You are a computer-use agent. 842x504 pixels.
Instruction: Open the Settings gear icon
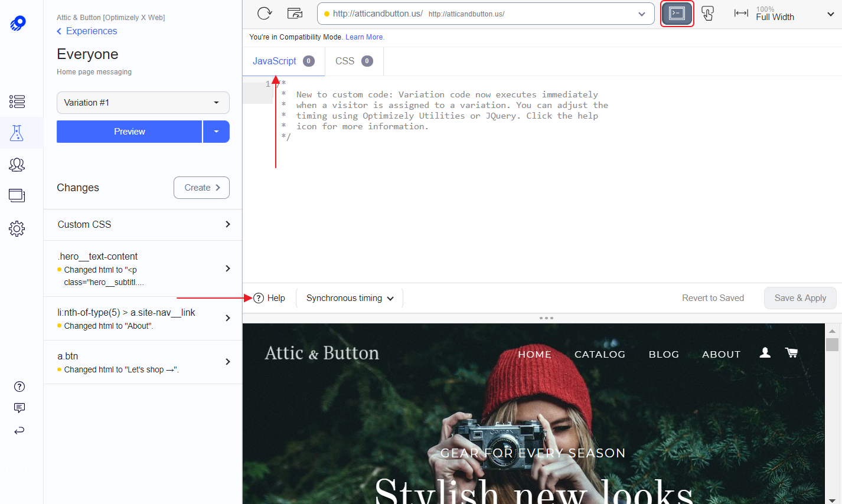pos(17,228)
